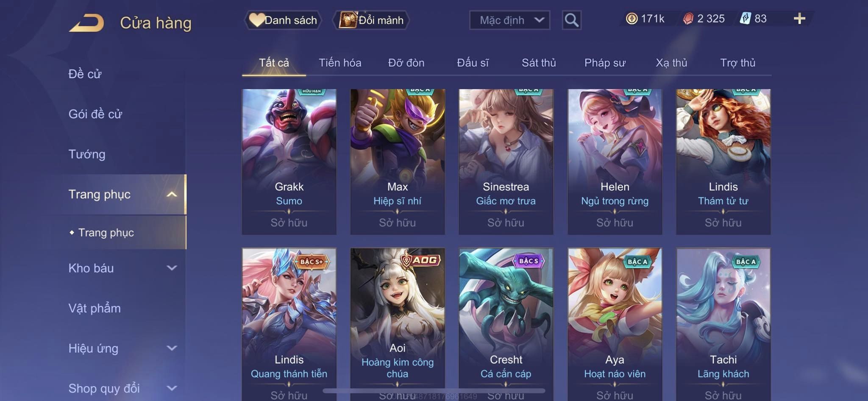Select the Pháp sư tab
The height and width of the screenshot is (401, 868).
click(605, 63)
